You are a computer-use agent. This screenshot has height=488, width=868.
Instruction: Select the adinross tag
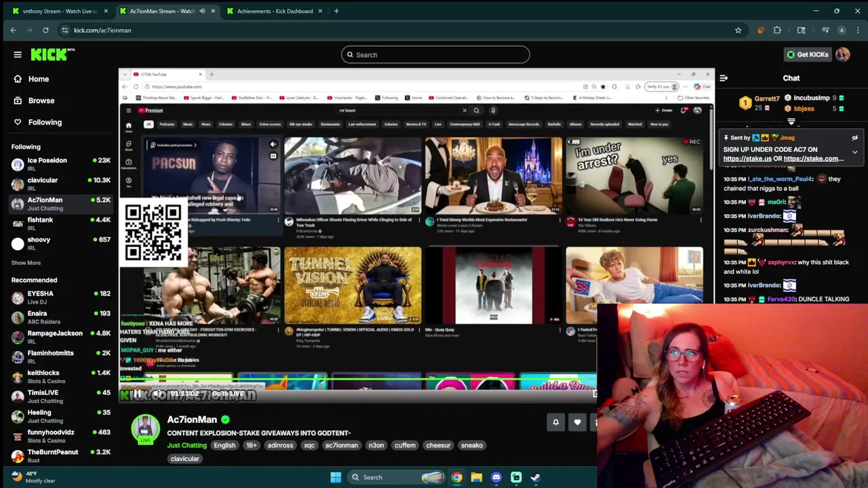(x=280, y=446)
